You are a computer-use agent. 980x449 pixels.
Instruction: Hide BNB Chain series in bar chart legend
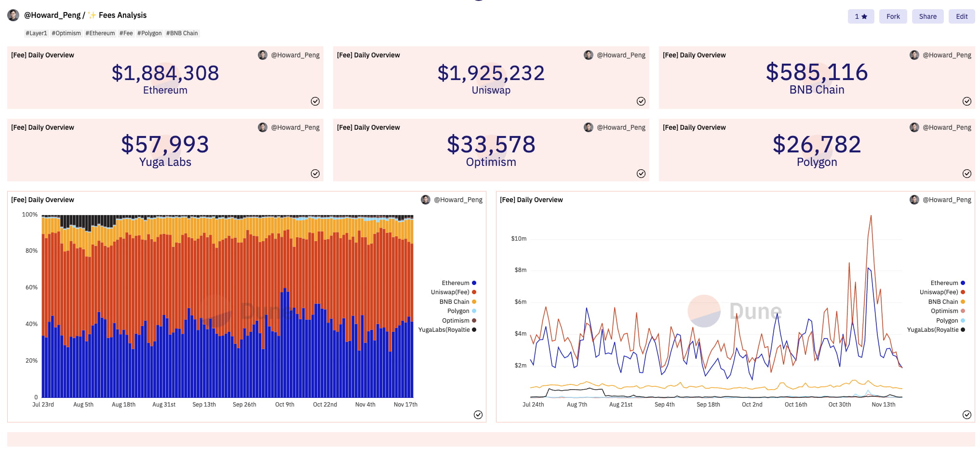[454, 302]
